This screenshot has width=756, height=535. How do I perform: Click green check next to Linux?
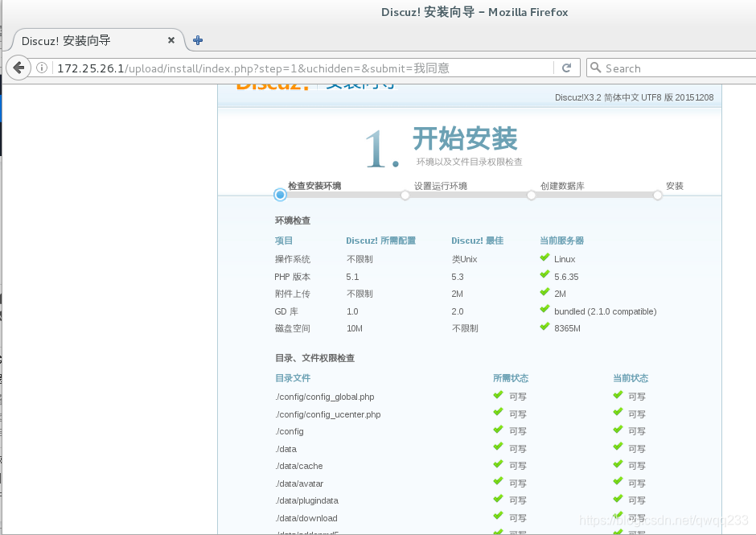[x=544, y=257]
